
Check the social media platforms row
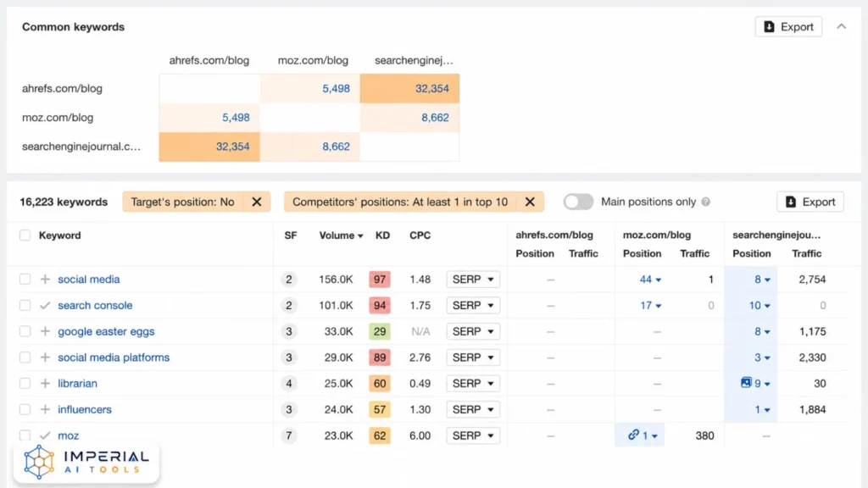point(25,358)
